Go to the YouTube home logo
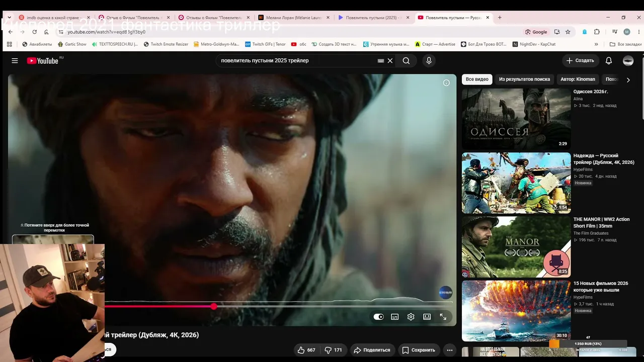 (x=43, y=61)
